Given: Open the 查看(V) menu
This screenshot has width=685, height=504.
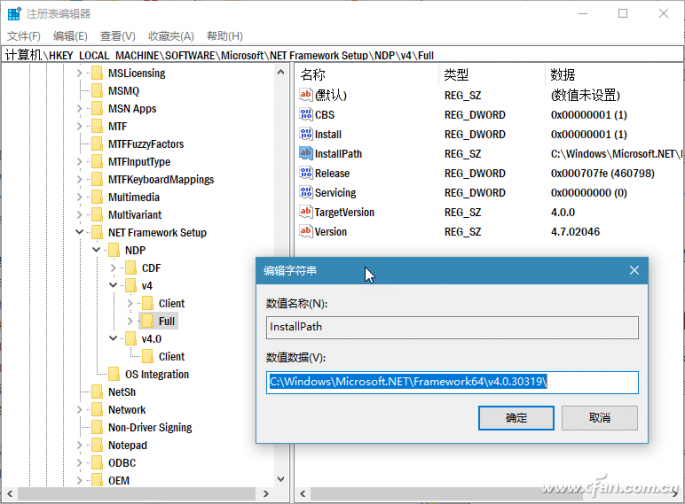Looking at the screenshot, I should point(118,36).
